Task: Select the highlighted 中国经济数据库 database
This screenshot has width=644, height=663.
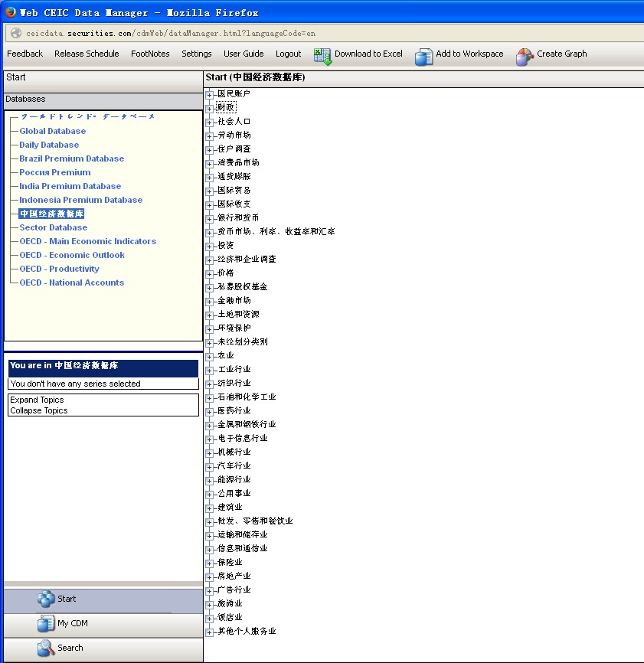Action: click(51, 214)
